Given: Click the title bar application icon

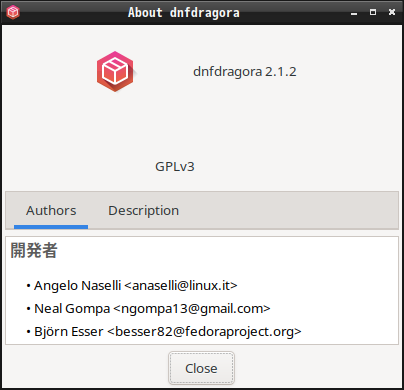Looking at the screenshot, I should pyautogui.click(x=13, y=12).
